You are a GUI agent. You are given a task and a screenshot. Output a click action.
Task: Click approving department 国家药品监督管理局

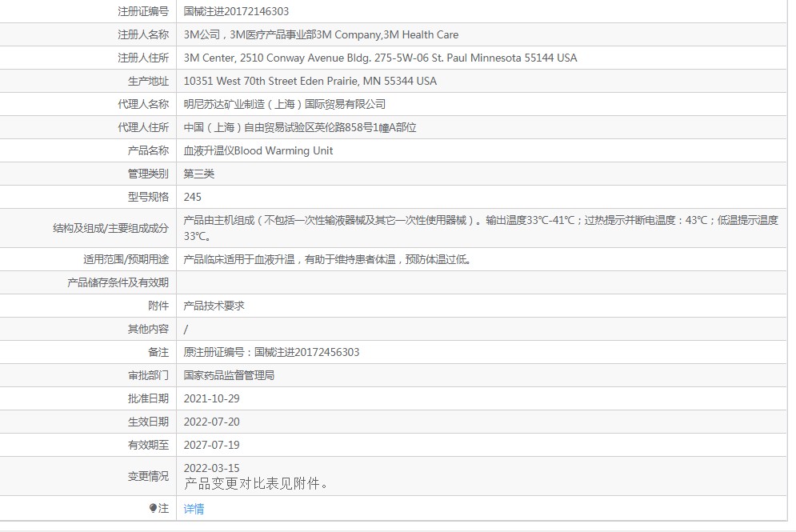pyautogui.click(x=229, y=375)
